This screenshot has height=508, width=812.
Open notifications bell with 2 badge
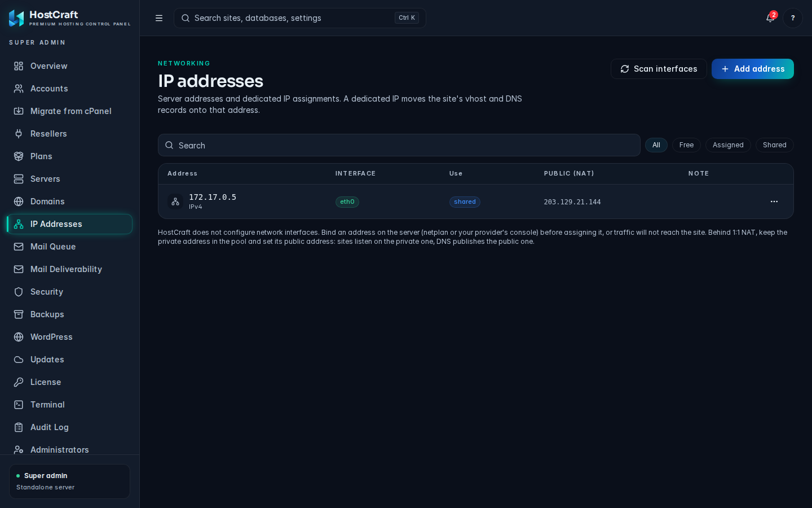(770, 18)
